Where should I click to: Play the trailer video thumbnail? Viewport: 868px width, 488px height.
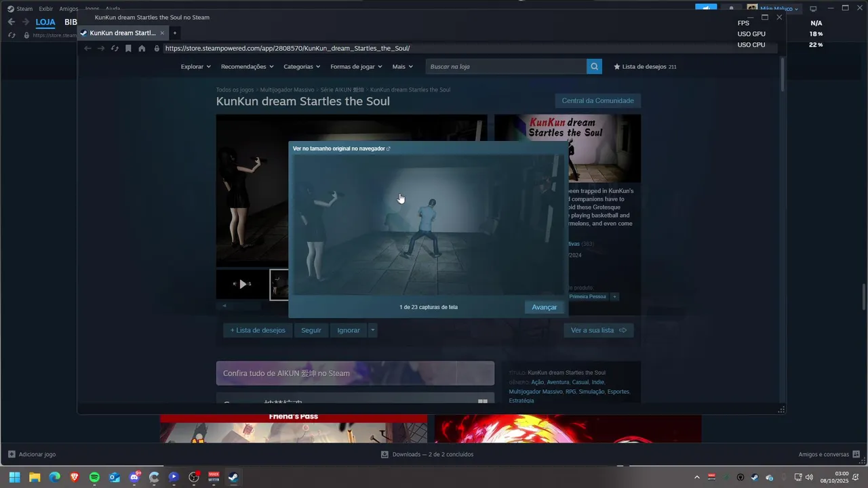click(x=242, y=284)
